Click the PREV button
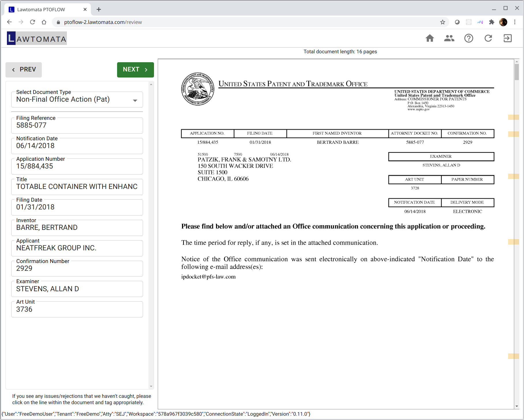The height and width of the screenshot is (420, 524). [24, 70]
